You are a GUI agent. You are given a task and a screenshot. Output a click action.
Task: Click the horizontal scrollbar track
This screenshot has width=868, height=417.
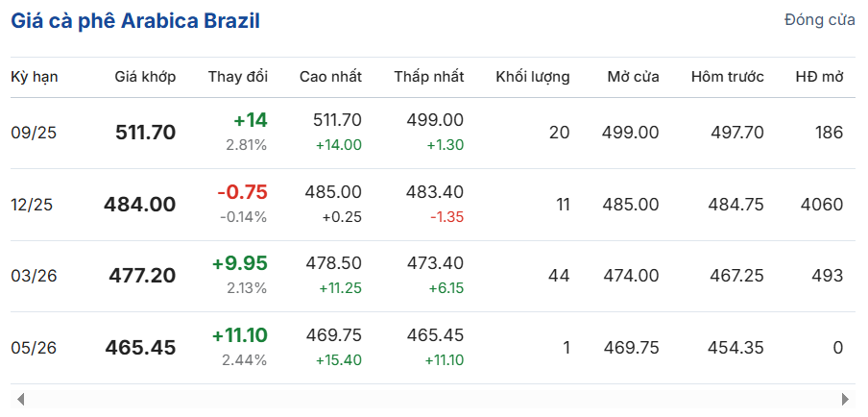pyautogui.click(x=433, y=399)
